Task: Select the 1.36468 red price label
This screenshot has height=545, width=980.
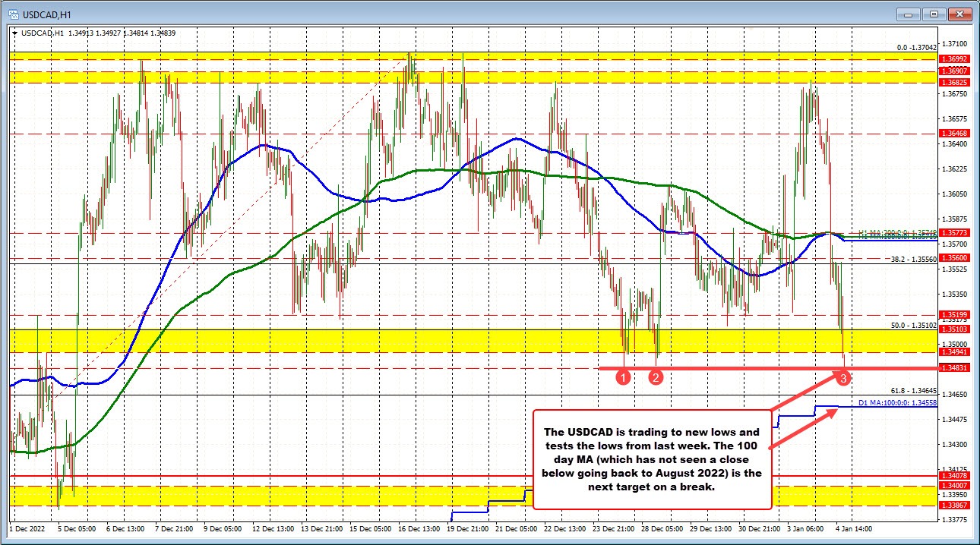Action: 953,133
